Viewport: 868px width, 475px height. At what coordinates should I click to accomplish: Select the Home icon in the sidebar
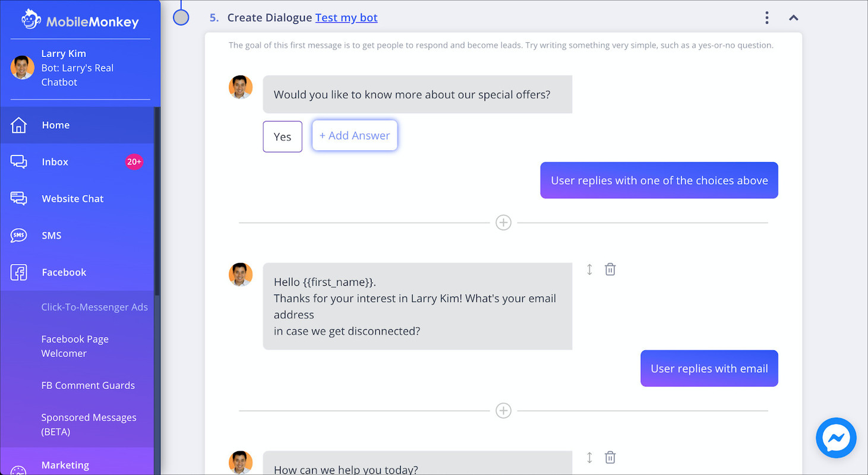click(x=19, y=125)
